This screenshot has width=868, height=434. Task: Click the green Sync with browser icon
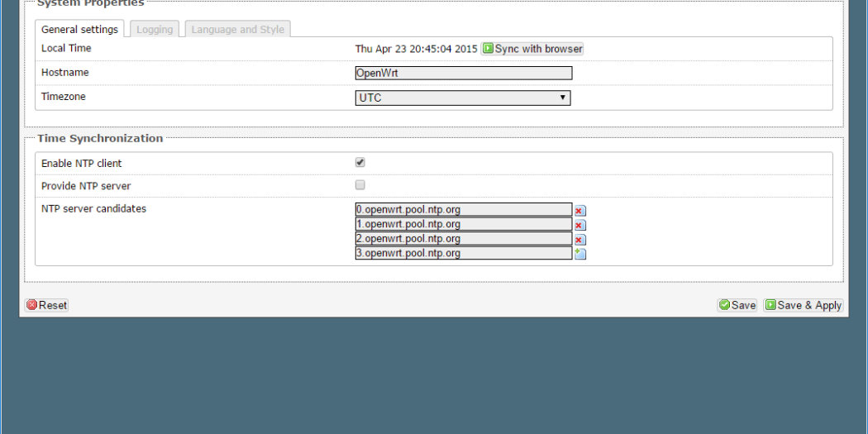pyautogui.click(x=488, y=49)
